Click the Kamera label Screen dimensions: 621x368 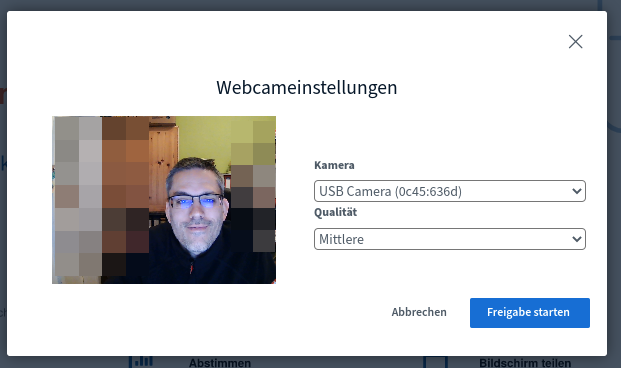[334, 165]
